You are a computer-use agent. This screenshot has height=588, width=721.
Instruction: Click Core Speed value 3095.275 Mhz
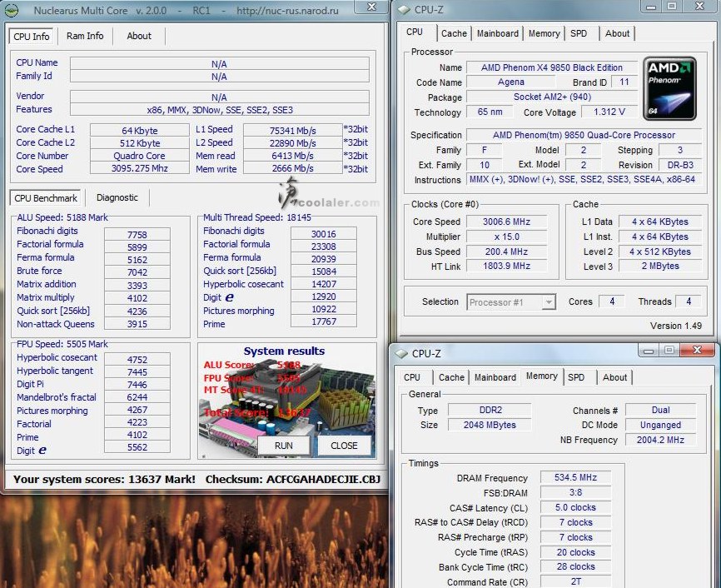point(139,168)
